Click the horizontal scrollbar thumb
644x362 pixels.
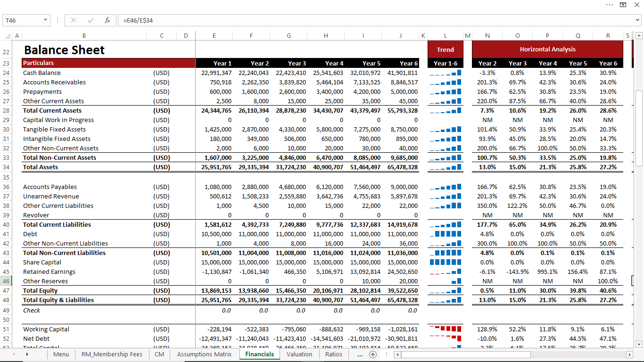point(466,354)
